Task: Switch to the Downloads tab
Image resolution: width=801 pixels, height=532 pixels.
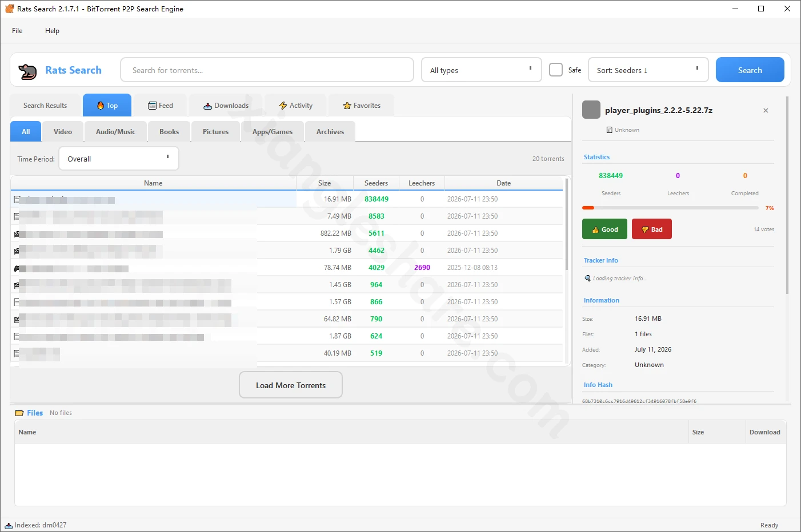Action: (x=226, y=106)
